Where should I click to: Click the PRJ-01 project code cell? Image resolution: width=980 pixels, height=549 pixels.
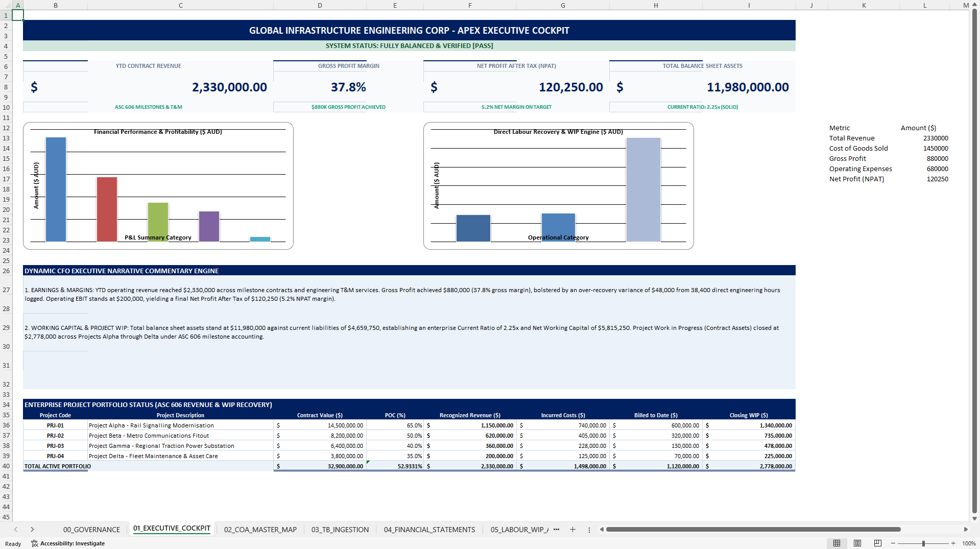(55, 425)
